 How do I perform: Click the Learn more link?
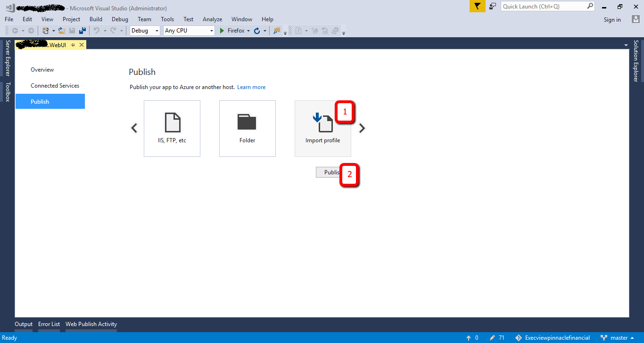[x=251, y=87]
